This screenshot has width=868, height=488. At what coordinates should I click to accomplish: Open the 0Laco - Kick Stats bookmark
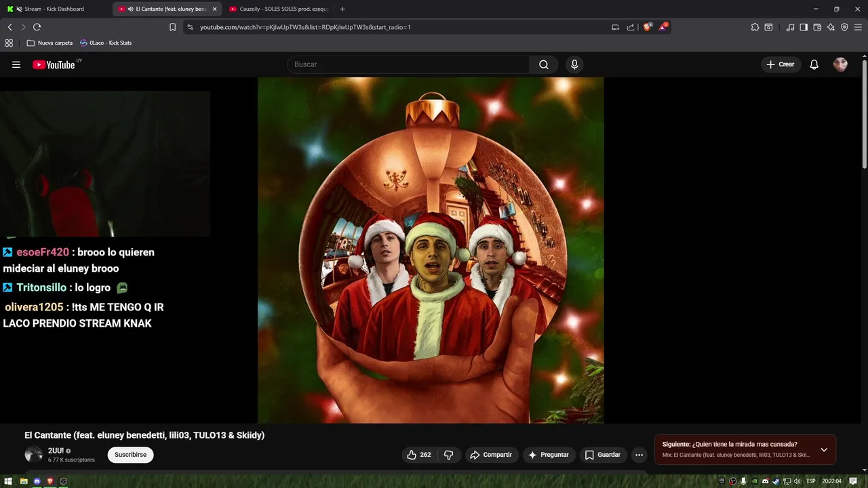106,43
